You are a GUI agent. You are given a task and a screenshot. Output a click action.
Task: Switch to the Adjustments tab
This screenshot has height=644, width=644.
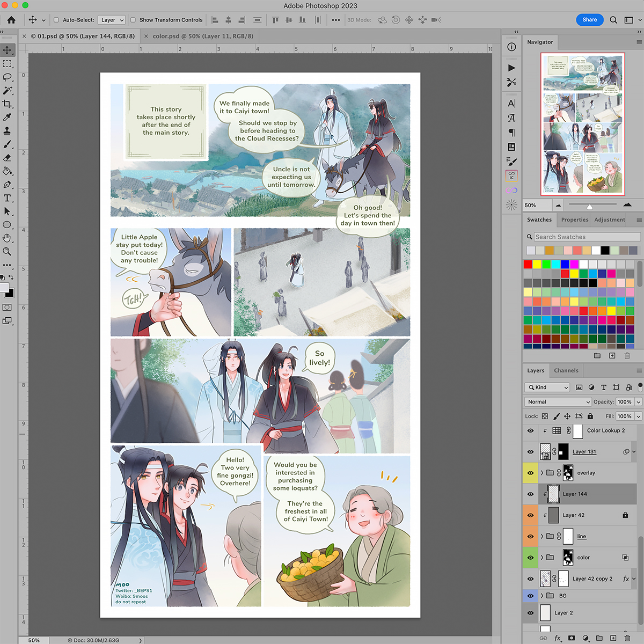click(610, 219)
